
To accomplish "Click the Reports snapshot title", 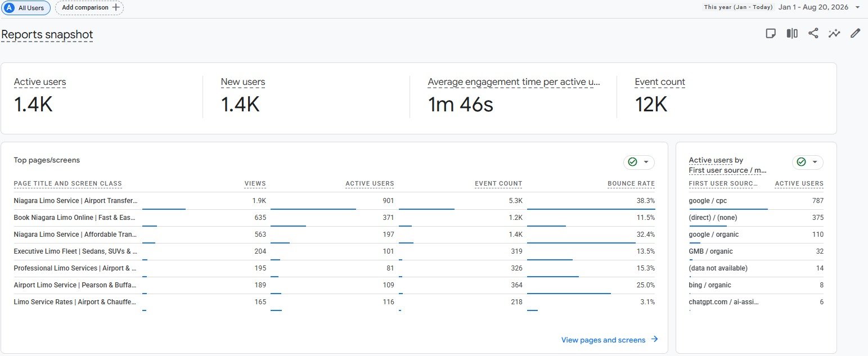I will click(x=47, y=35).
